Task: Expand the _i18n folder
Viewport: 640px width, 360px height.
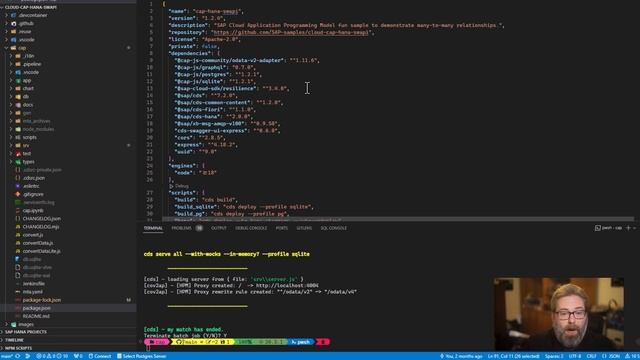Action: (x=11, y=56)
